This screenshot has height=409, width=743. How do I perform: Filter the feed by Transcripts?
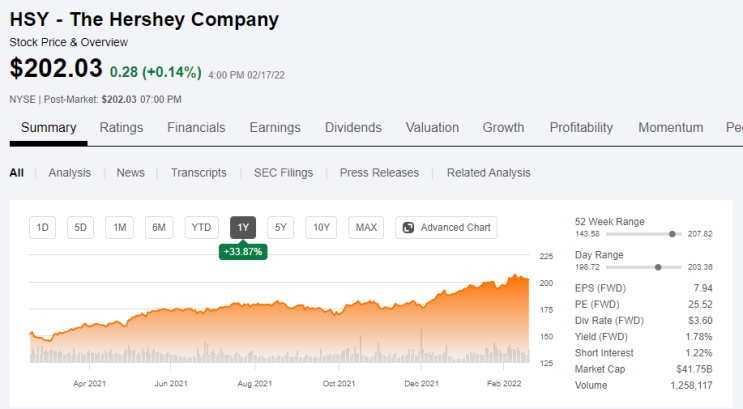point(199,173)
